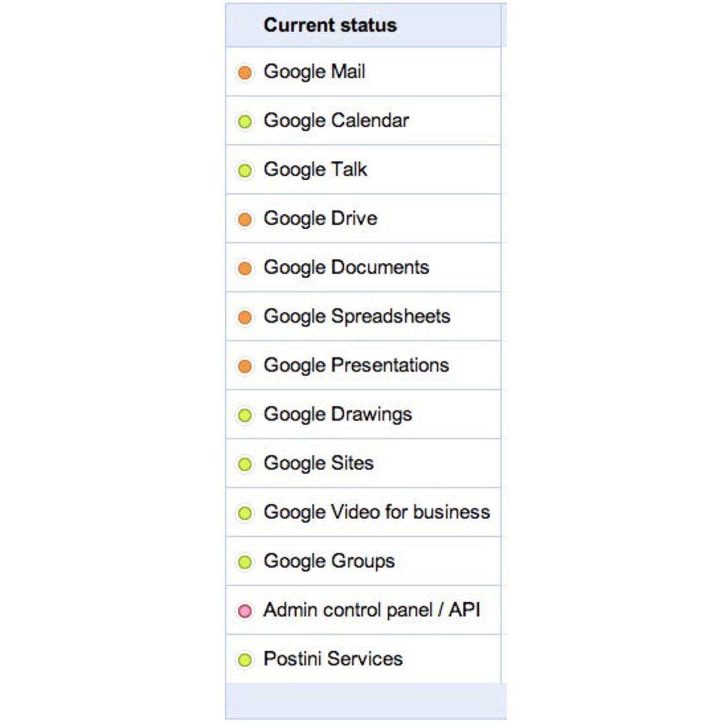Viewport: 728px width, 725px height.
Task: Select the Admin control panel / API row
Action: point(371,610)
